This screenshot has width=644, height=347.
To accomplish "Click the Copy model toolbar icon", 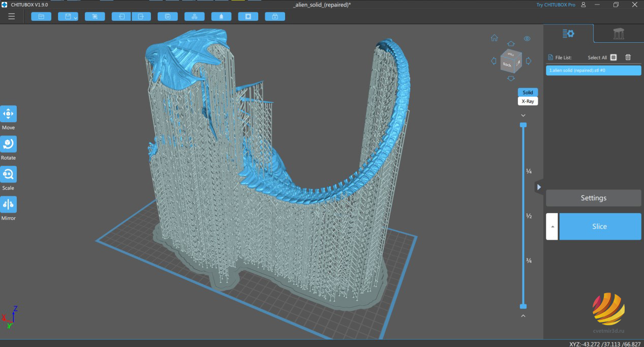I will click(168, 16).
